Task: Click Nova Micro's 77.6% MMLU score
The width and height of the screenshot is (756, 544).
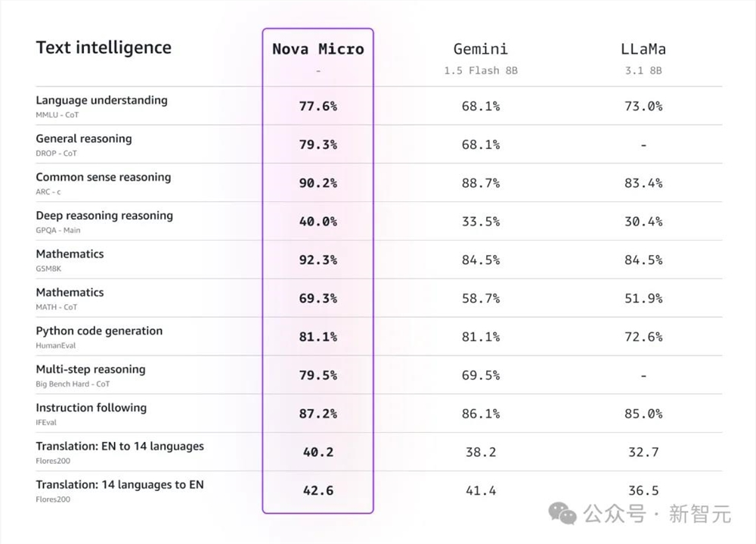Action: tap(318, 106)
